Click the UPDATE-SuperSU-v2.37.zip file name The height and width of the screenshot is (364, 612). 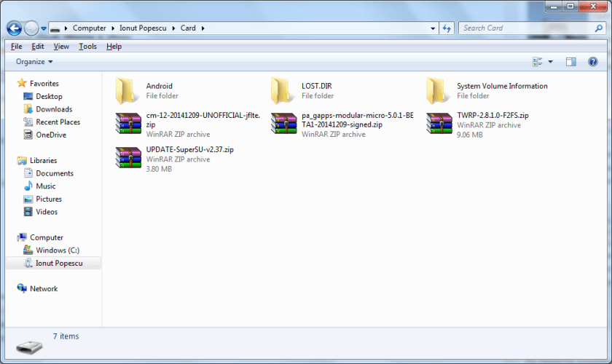[189, 150]
